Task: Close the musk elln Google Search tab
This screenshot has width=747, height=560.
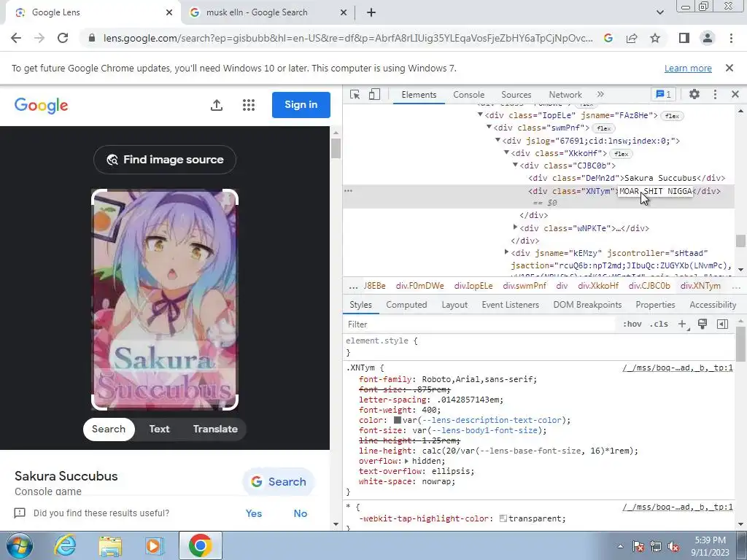Action: (344, 12)
